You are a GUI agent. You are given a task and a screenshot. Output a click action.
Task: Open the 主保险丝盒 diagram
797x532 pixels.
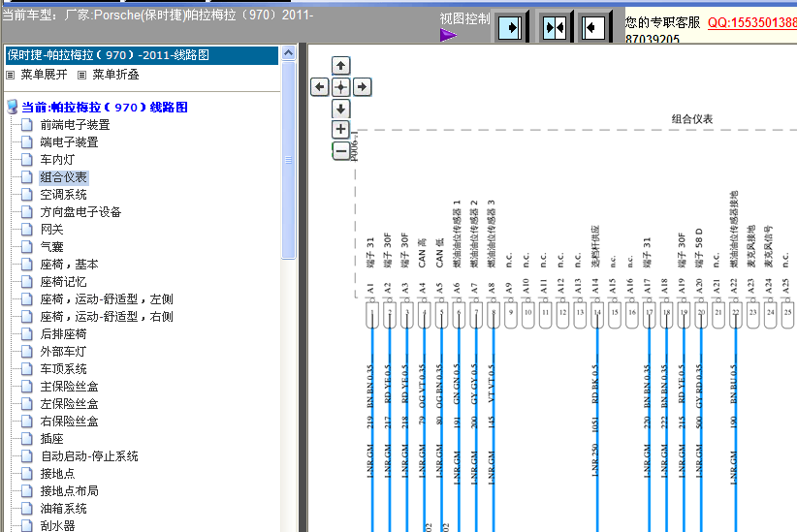click(x=69, y=387)
